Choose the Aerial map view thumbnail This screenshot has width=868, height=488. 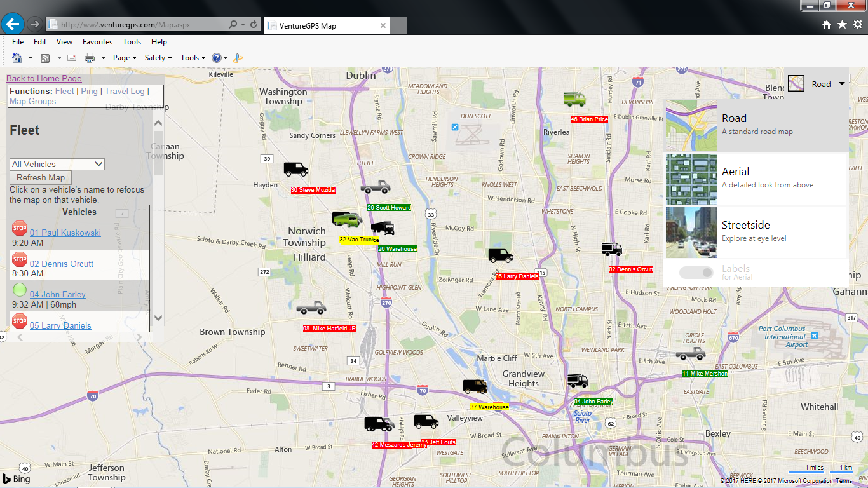coord(691,179)
